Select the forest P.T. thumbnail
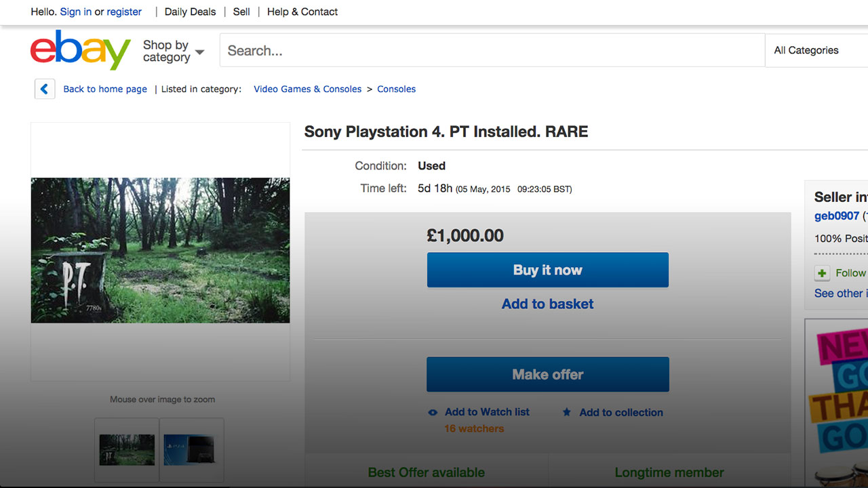Viewport: 868px width, 488px height. pyautogui.click(x=127, y=449)
